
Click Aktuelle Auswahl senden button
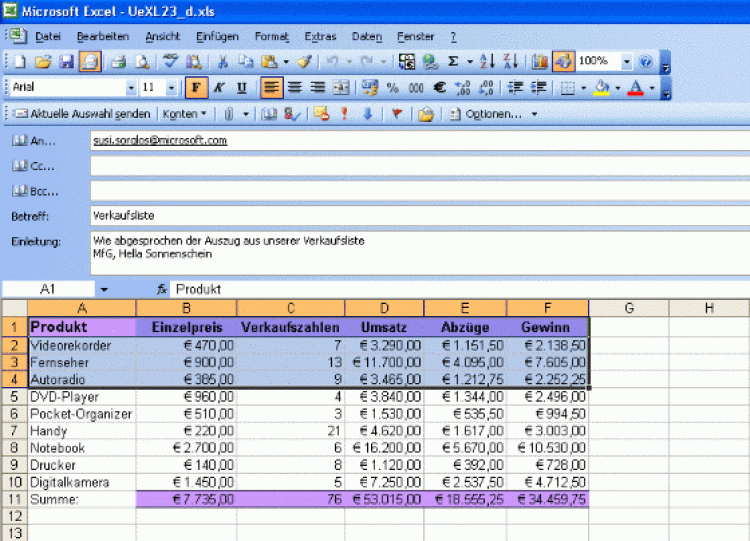[82, 114]
